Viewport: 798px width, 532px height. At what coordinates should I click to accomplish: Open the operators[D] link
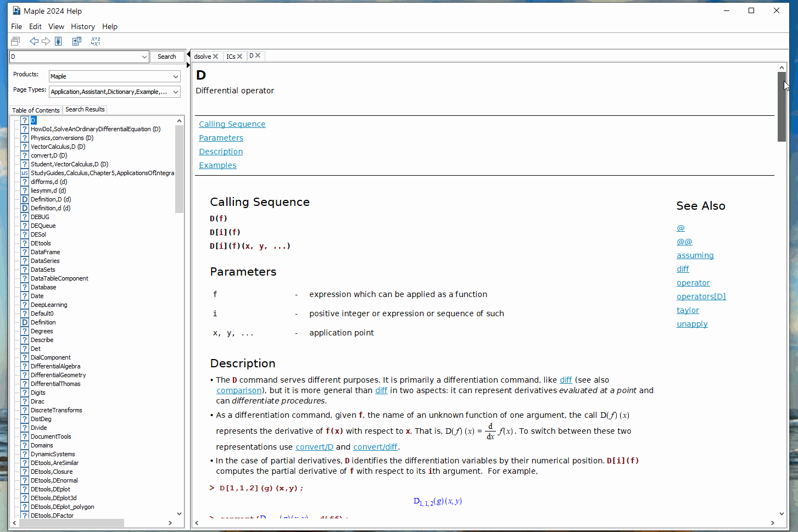click(x=701, y=296)
